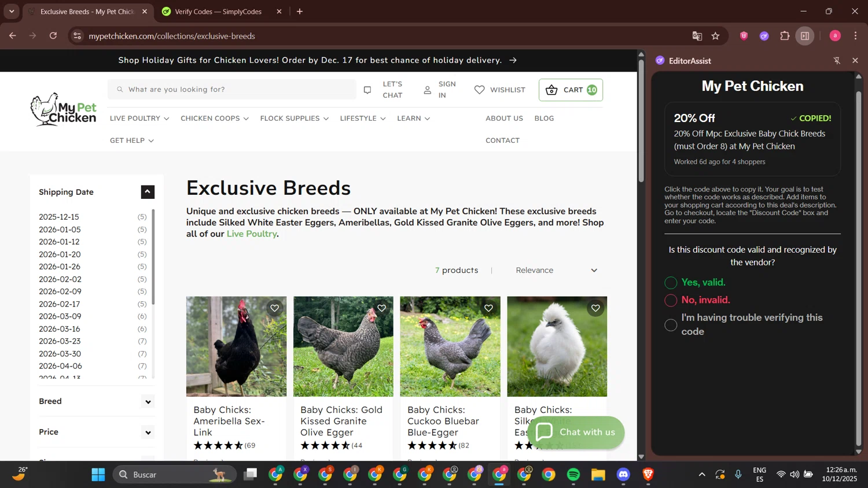Click the holiday banner arrow
This screenshot has height=488, width=868.
513,60
